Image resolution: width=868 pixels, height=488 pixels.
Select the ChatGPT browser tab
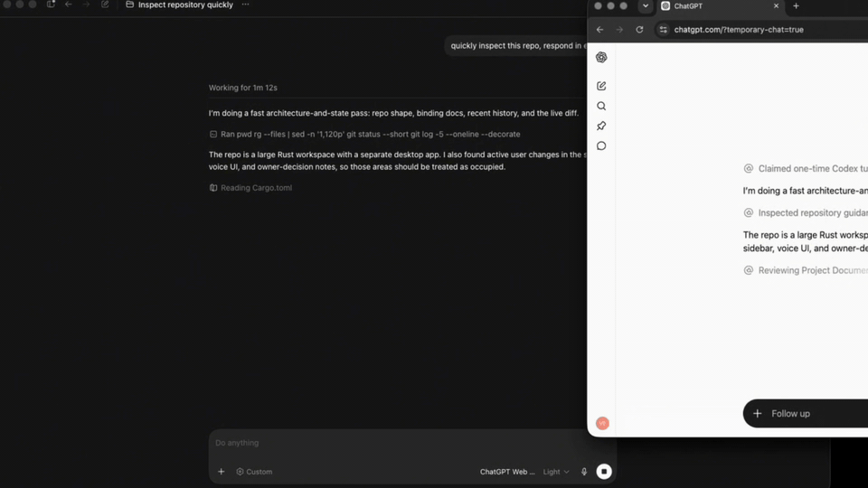click(x=720, y=6)
